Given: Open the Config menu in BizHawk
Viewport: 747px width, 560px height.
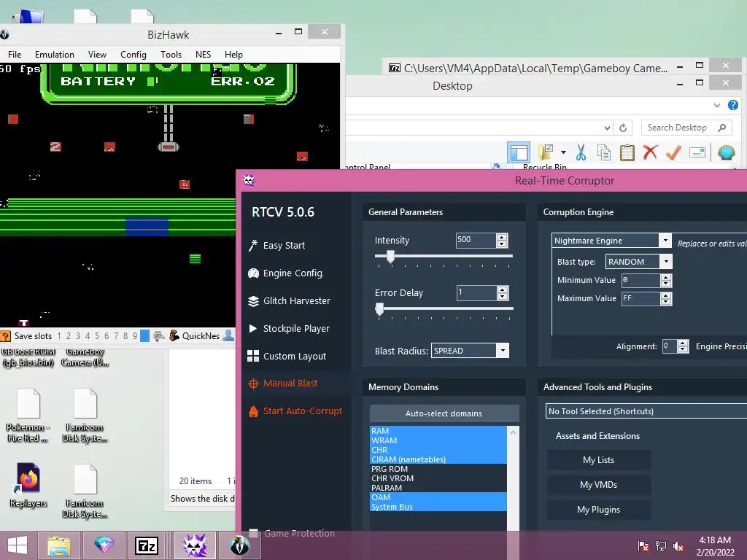Looking at the screenshot, I should coord(133,55).
